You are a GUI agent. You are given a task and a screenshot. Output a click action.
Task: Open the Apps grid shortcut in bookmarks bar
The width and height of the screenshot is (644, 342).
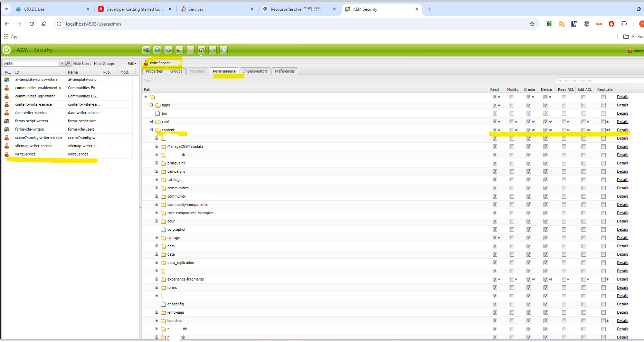(x=12, y=36)
